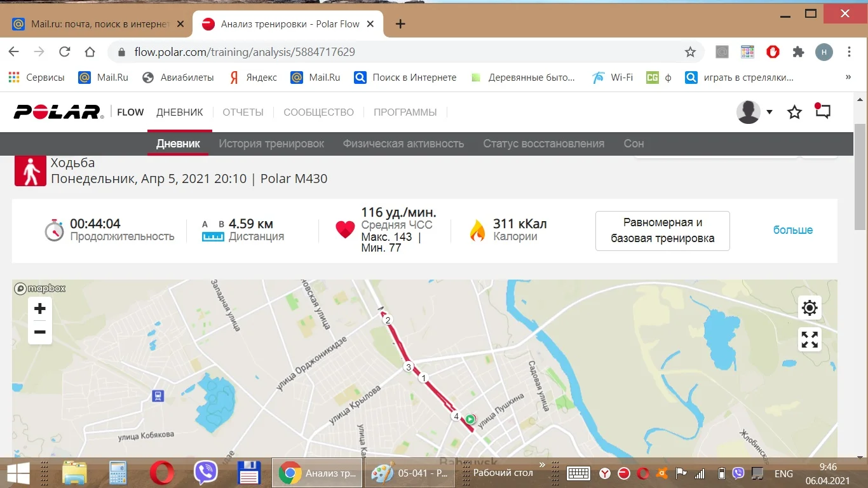
Task: Click lap marker 3 on the route
Action: [x=409, y=367]
